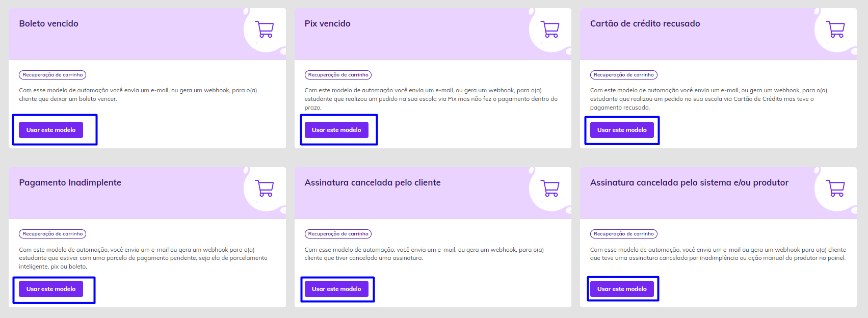Use the Cartão de crédito recusado template
Image resolution: width=868 pixels, height=318 pixels.
click(622, 130)
